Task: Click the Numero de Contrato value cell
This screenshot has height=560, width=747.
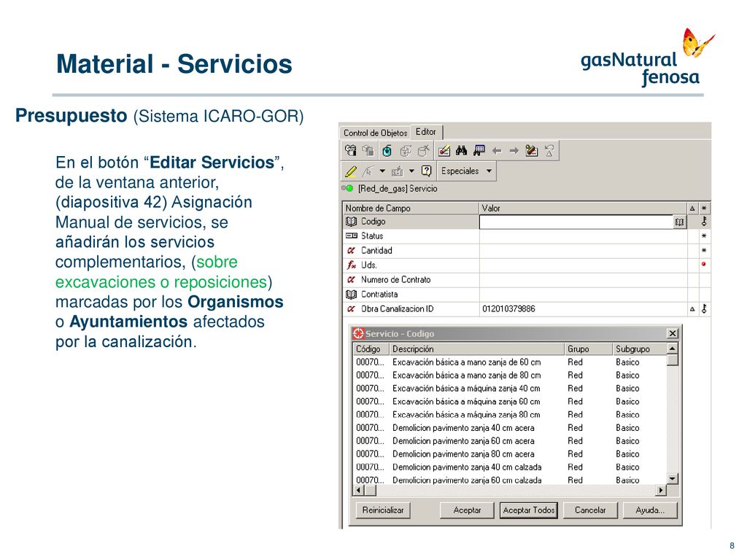Action: (x=583, y=279)
